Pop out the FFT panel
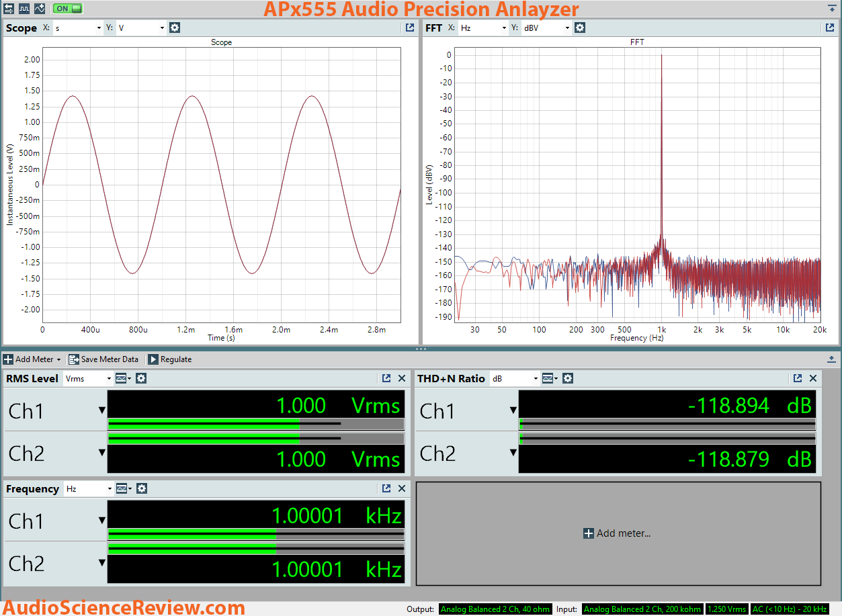Viewport: 842px width, 616px height. (829, 28)
